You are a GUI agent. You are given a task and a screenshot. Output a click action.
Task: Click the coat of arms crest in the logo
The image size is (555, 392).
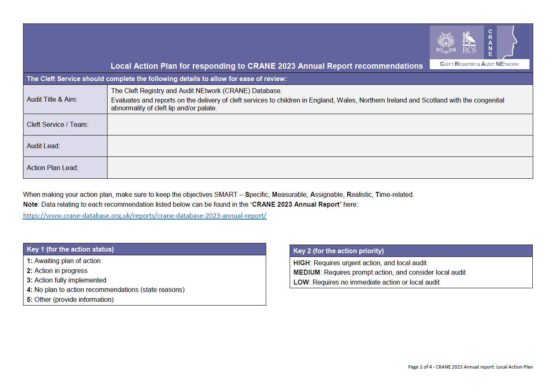click(x=446, y=43)
